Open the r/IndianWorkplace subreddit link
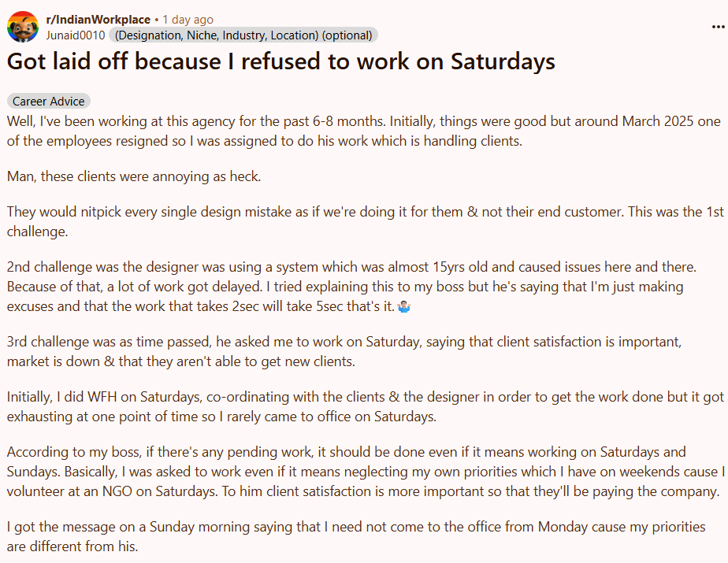This screenshot has height=563, width=728. coord(98,19)
